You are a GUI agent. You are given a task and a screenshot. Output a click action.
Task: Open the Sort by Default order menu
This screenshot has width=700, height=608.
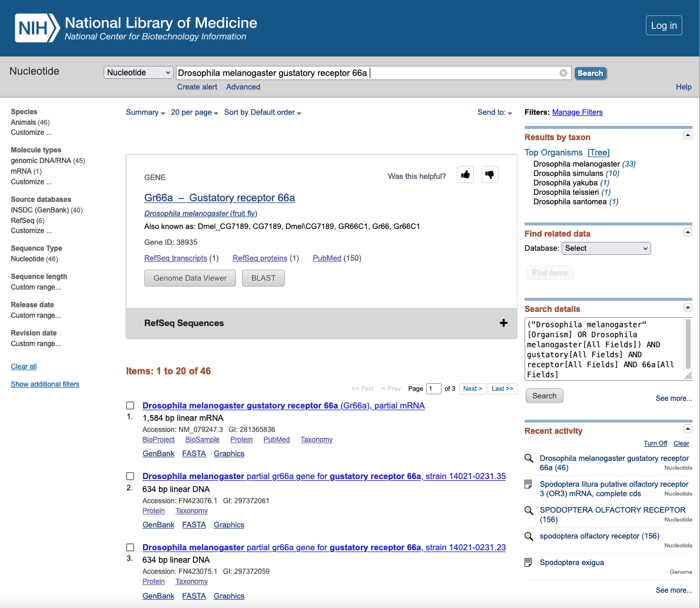pos(263,112)
